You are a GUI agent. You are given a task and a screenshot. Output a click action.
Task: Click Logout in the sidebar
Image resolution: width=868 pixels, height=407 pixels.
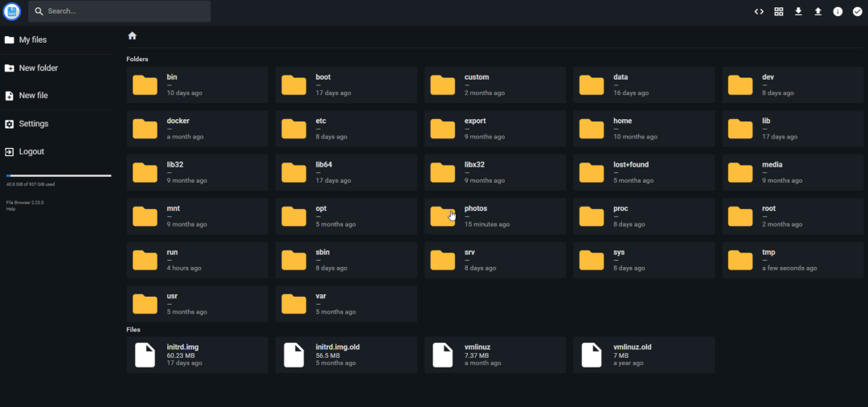coord(31,152)
